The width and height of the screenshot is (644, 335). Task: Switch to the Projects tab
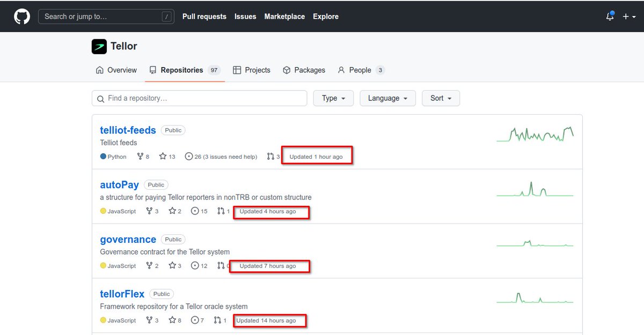252,70
